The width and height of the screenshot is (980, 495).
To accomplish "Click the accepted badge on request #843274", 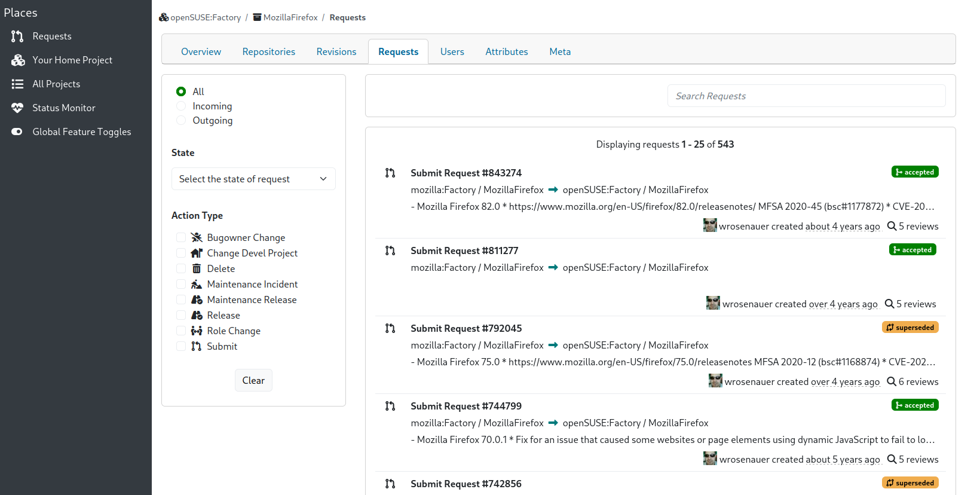I will click(x=915, y=172).
